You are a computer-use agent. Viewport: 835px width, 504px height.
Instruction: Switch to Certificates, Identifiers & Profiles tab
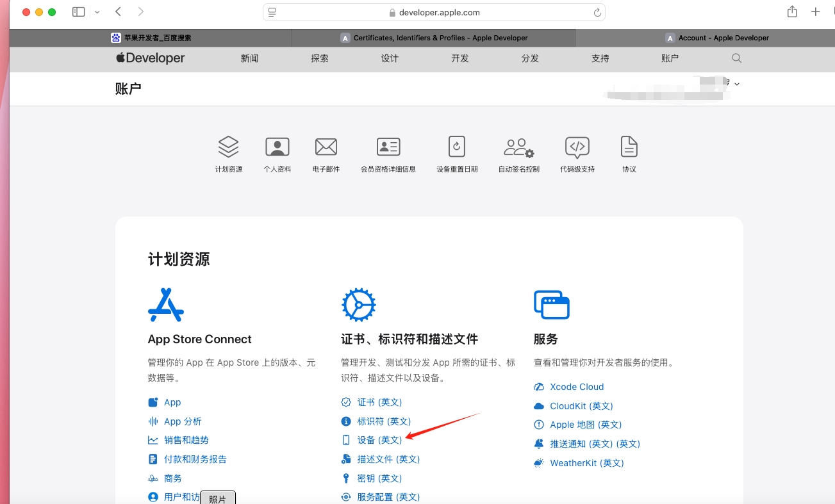434,38
